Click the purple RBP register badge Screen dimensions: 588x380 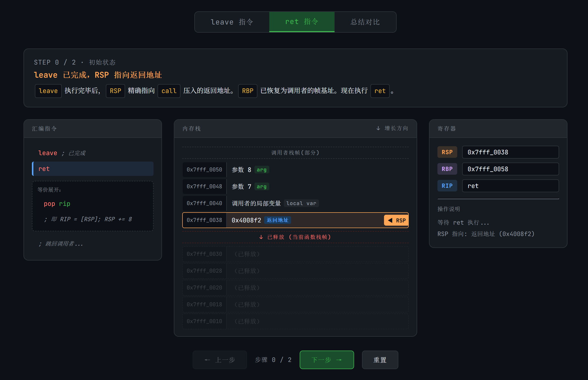tap(447, 169)
